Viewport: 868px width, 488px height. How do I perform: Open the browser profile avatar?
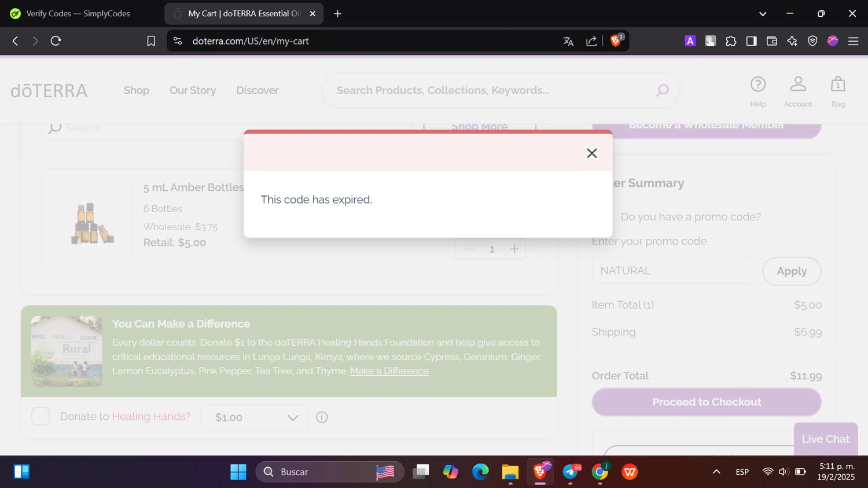click(833, 40)
